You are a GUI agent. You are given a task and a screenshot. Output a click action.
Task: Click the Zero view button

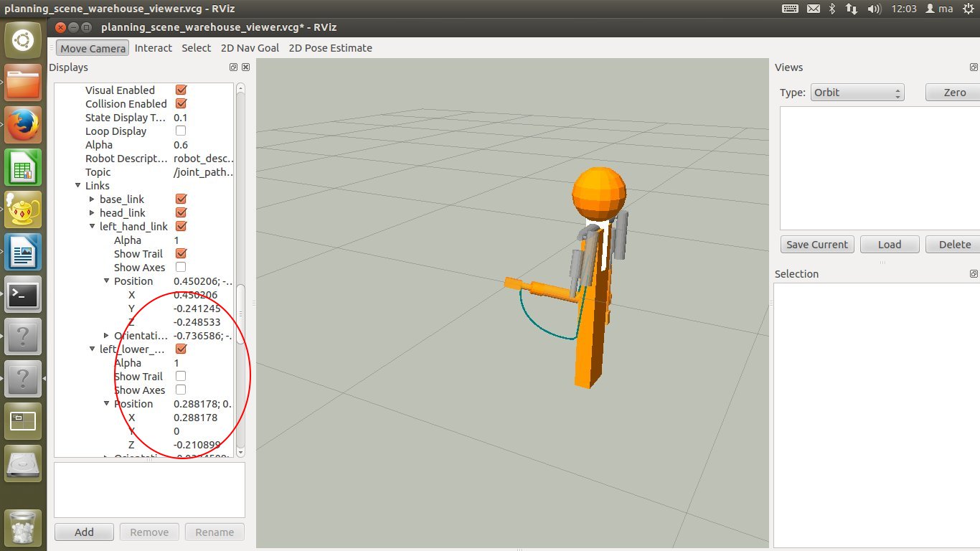click(954, 93)
